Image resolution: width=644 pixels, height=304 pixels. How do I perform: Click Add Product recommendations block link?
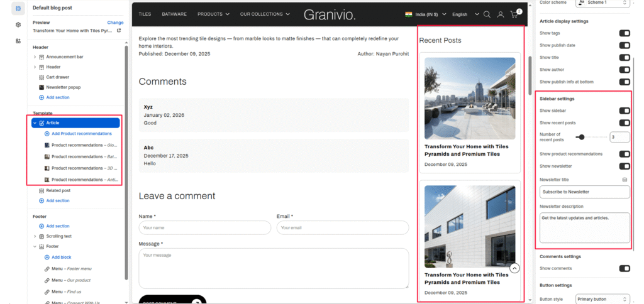82,134
